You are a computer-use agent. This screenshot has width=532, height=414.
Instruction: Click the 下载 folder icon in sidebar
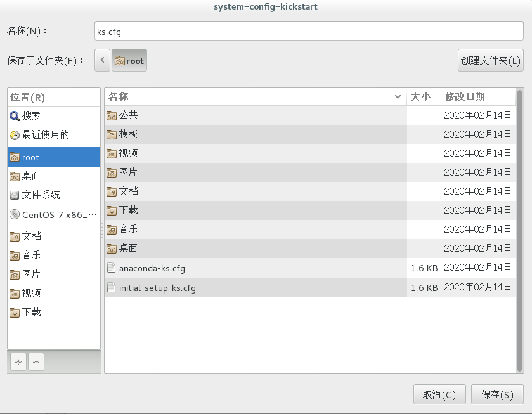(15, 313)
